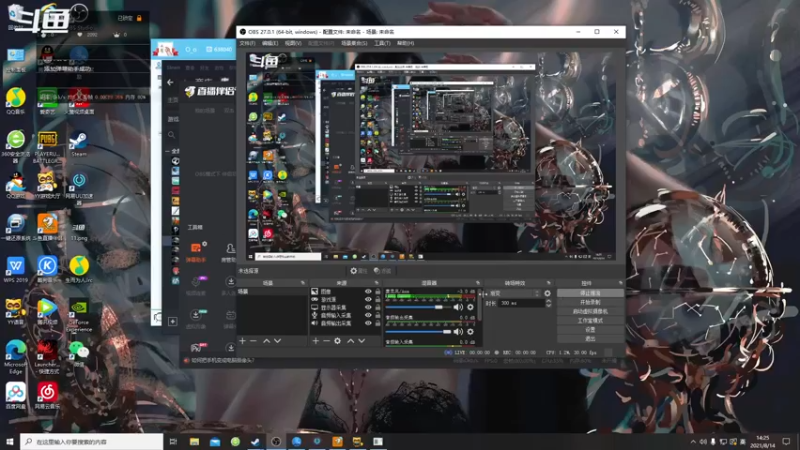Mute the second mixer channel speaker icon
800x450 pixels.
[458, 332]
